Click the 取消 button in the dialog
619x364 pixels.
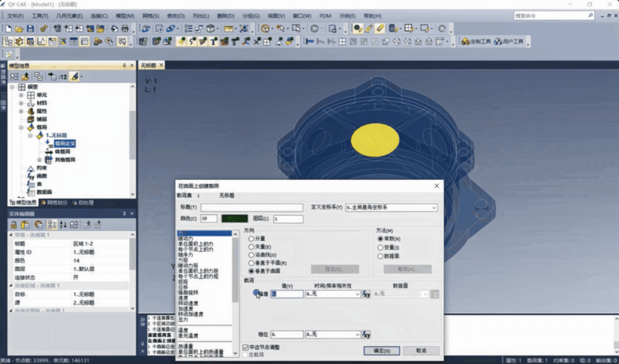[420, 350]
